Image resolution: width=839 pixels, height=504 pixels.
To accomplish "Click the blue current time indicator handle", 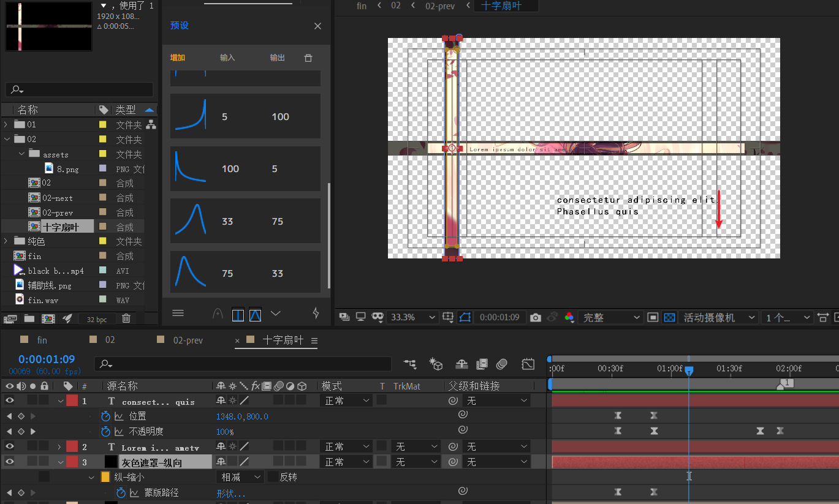I will point(689,371).
